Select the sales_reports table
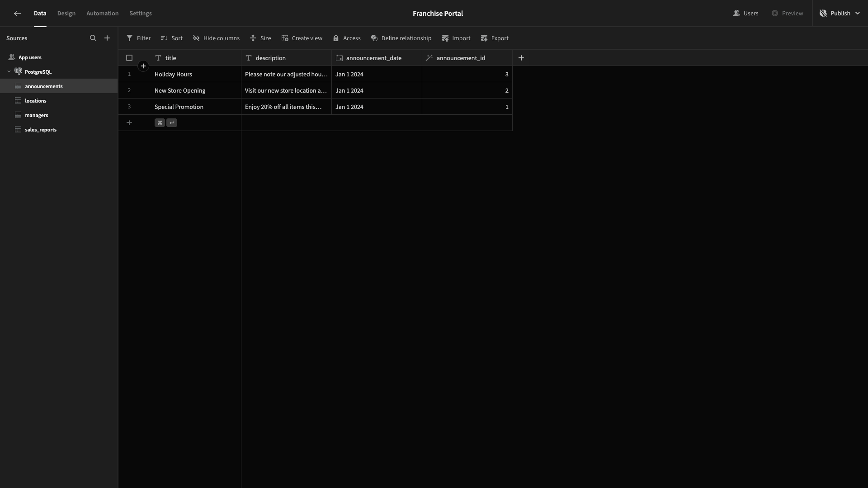The width and height of the screenshot is (868, 488). [59, 129]
